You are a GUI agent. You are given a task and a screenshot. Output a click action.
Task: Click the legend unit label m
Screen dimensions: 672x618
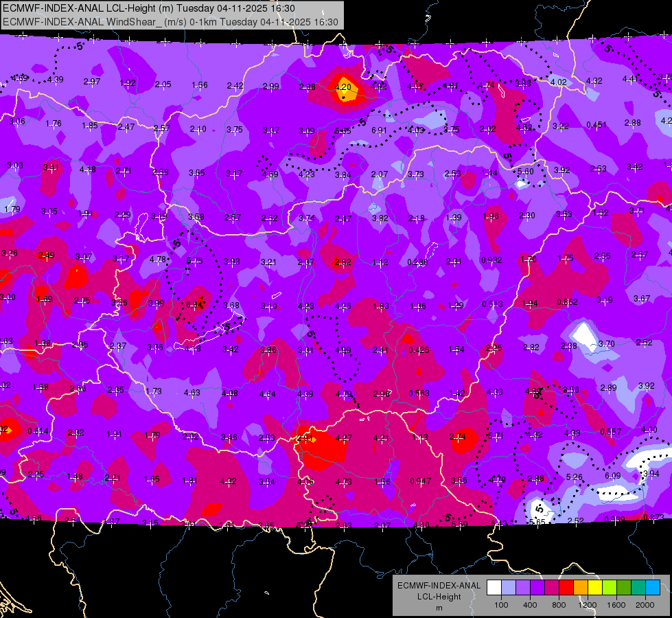pos(439,608)
